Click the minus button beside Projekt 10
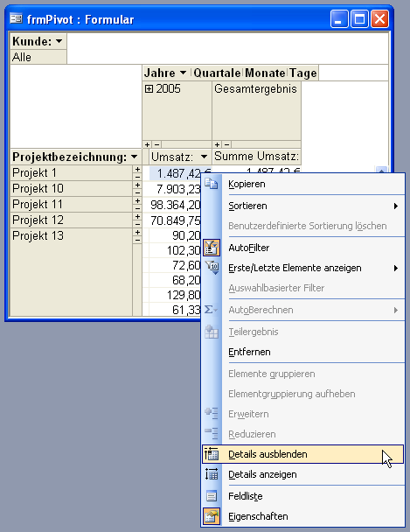The width and height of the screenshot is (410, 532). tap(137, 192)
